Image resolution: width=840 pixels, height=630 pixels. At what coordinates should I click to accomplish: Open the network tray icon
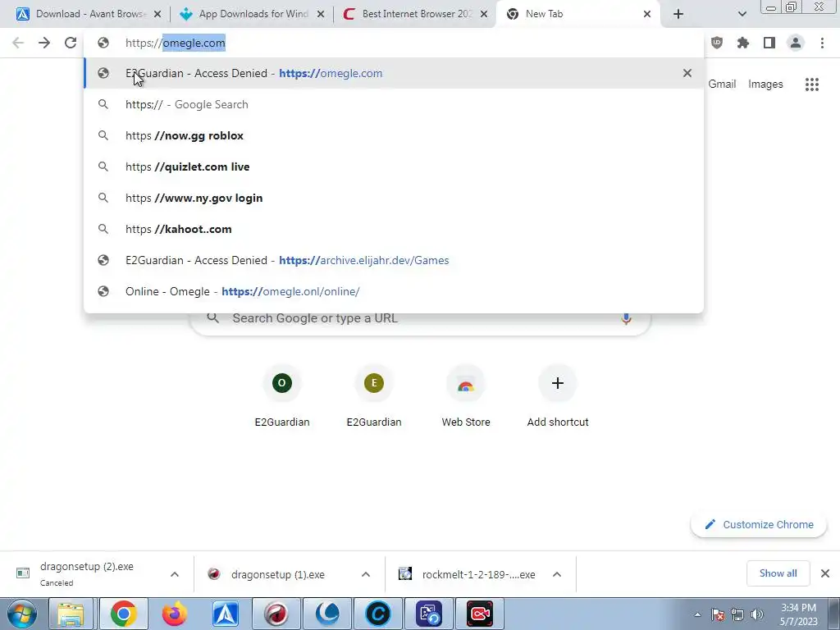(737, 614)
